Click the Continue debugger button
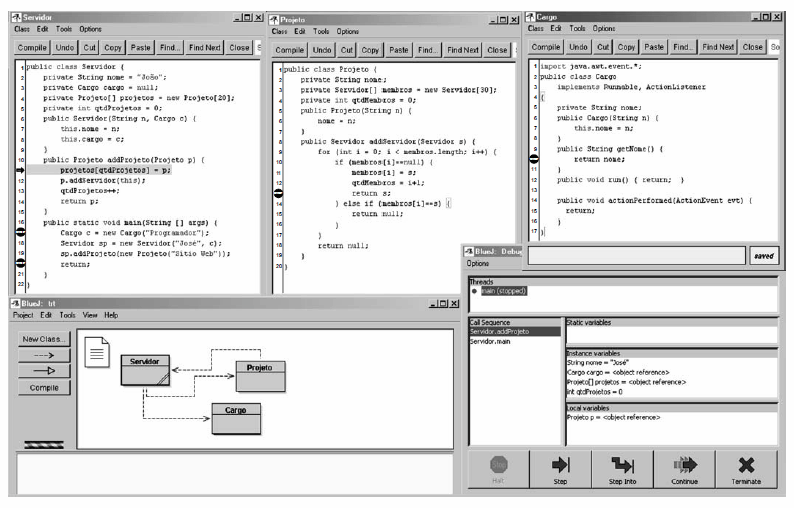This screenshot has height=508, width=794. pyautogui.click(x=685, y=469)
